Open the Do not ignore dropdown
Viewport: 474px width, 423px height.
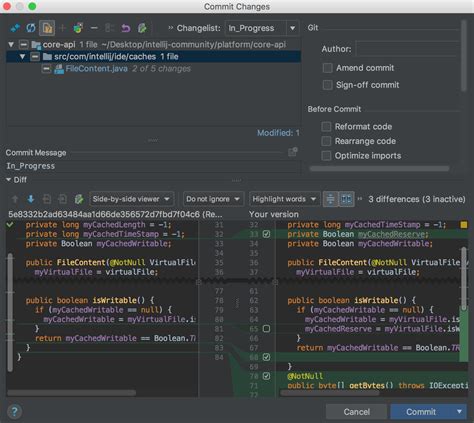tap(213, 199)
